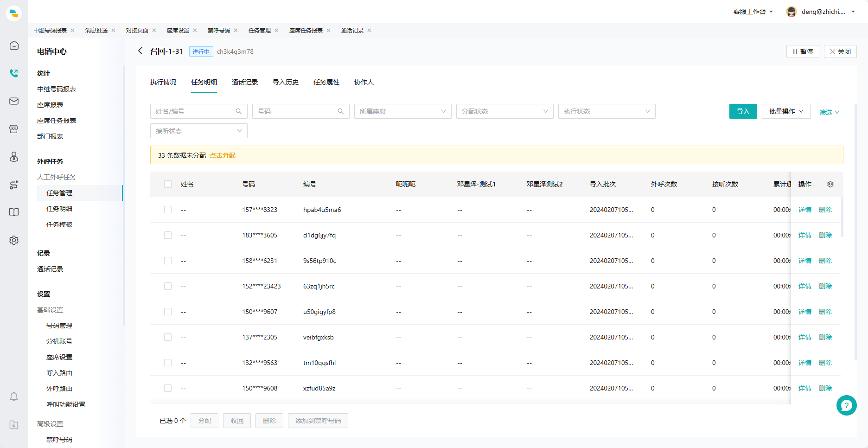This screenshot has height=448, width=868.
Task: Open table column settings gear
Action: click(830, 184)
